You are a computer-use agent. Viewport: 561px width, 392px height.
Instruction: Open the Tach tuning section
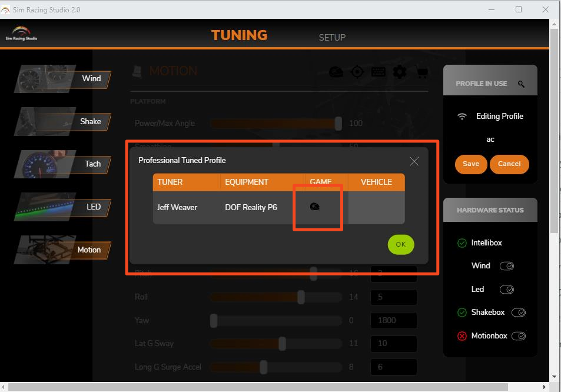click(62, 164)
